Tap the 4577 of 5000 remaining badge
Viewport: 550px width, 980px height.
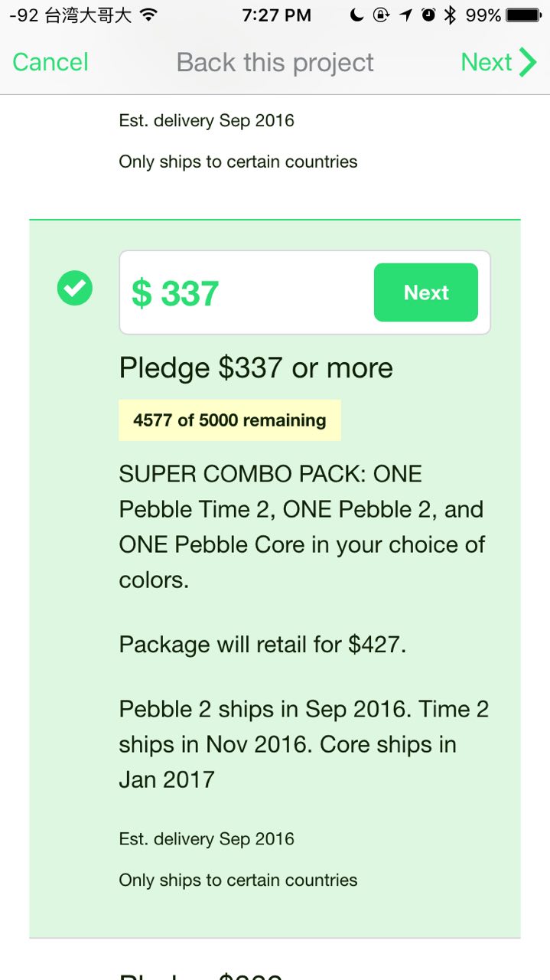click(229, 420)
